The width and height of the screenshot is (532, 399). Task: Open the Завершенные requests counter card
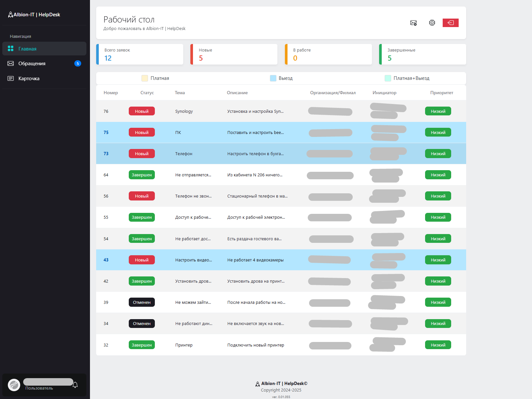[422, 54]
